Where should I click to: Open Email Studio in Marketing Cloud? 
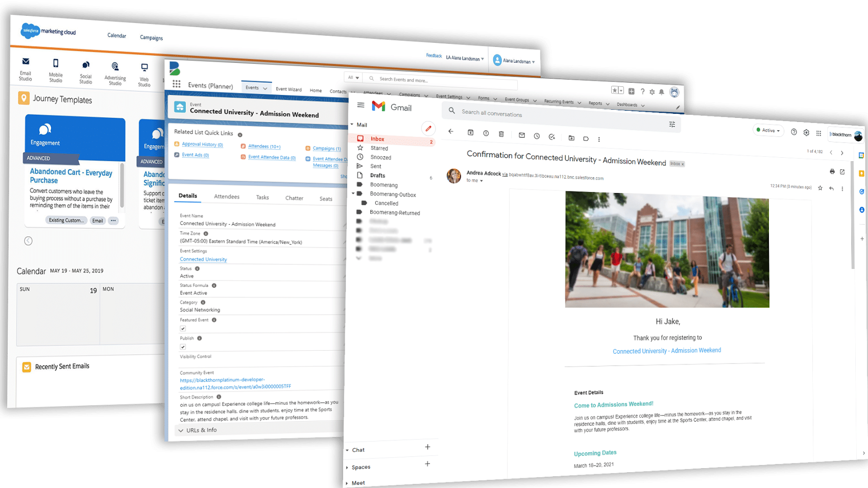[x=26, y=69]
